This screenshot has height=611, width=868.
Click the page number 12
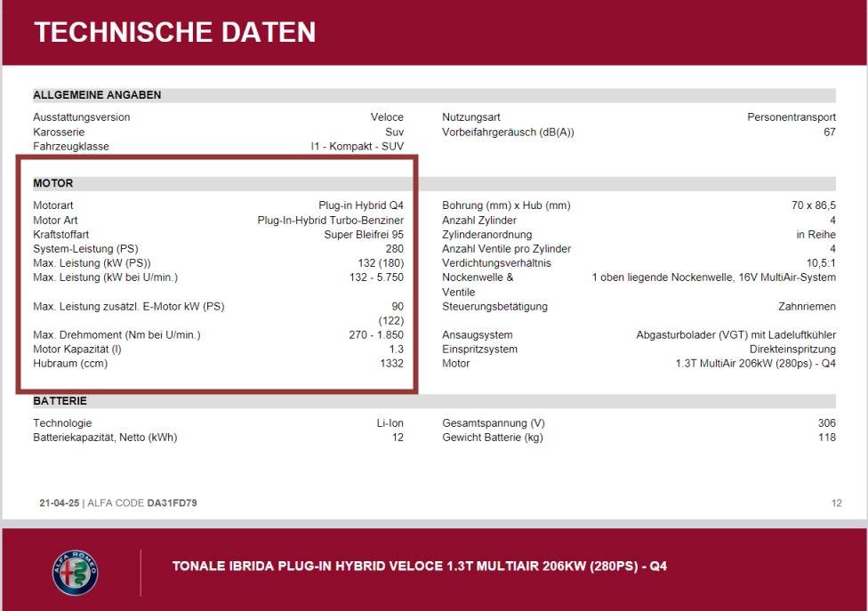(x=837, y=503)
